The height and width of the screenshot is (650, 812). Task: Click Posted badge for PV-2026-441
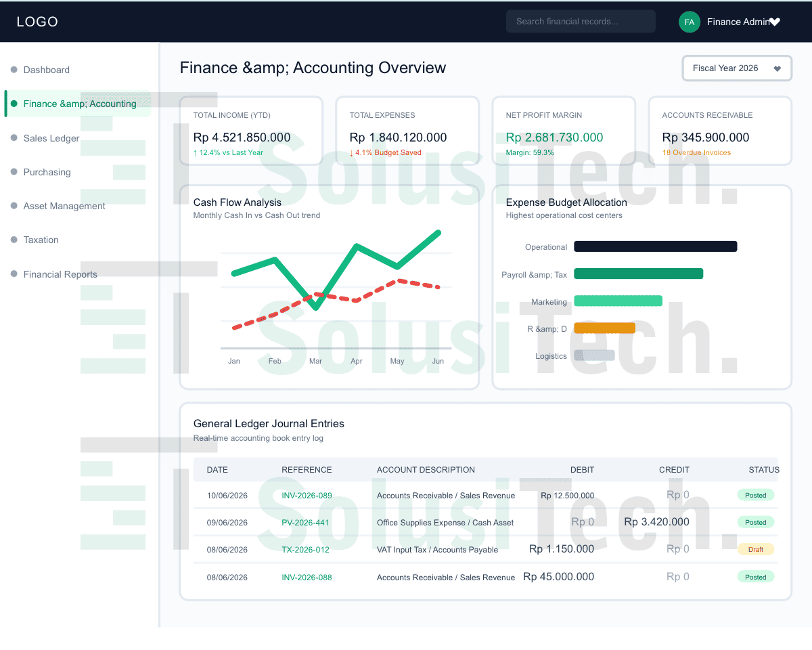click(x=756, y=522)
